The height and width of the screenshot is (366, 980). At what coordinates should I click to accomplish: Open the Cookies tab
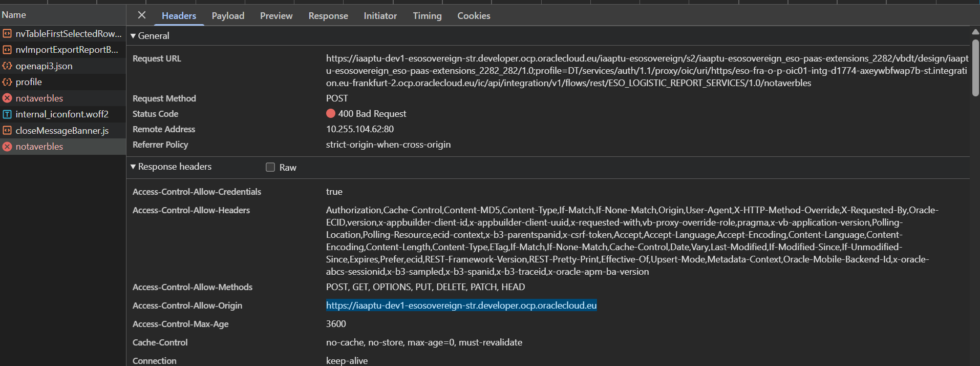[474, 16]
